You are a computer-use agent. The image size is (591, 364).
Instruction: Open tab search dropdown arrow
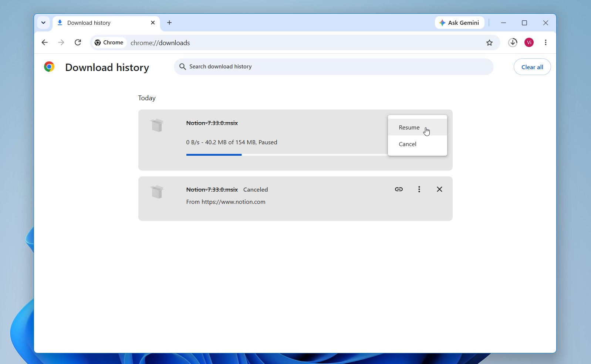(x=43, y=23)
